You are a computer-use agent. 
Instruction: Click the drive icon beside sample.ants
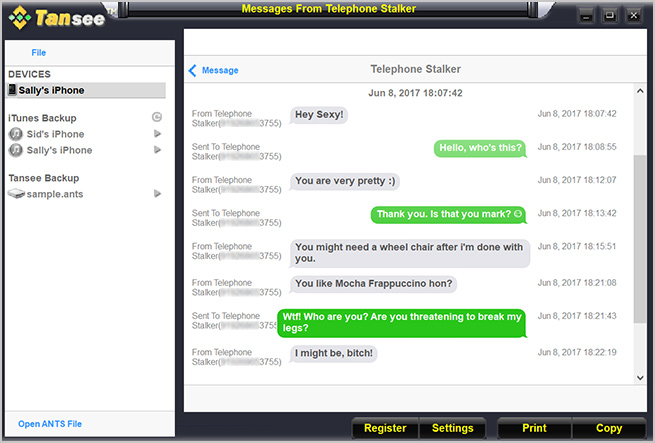point(15,194)
